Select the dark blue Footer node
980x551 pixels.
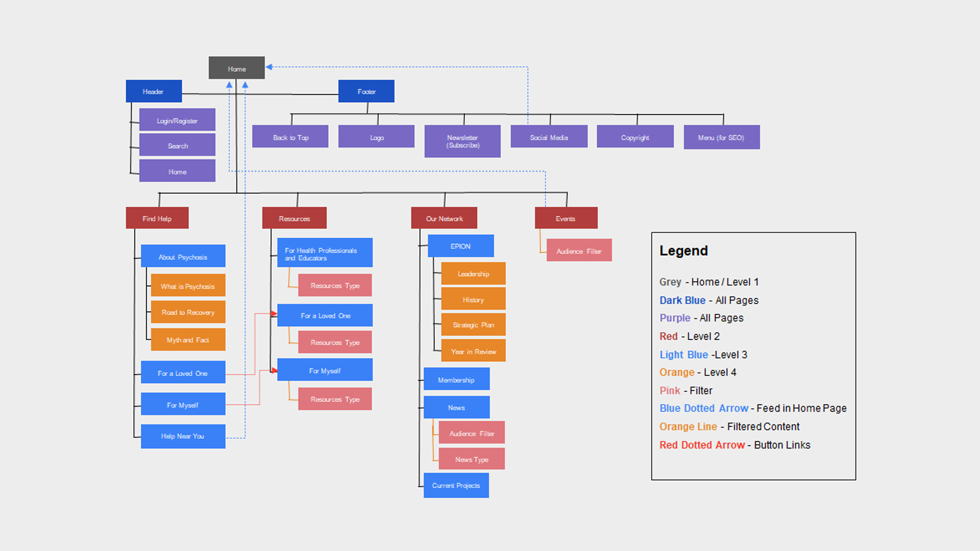coord(366,91)
